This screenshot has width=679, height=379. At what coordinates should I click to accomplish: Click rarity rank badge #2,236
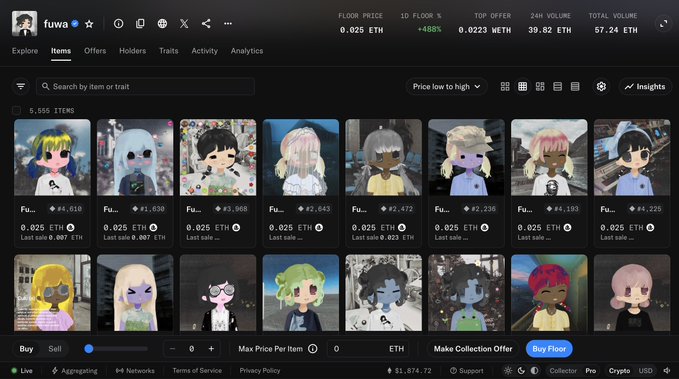click(479, 209)
